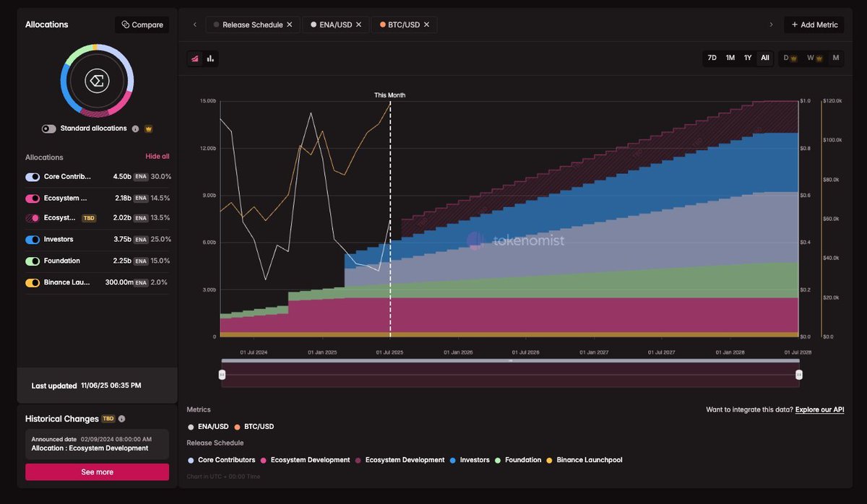Open Allocation : Ecosystem Development change card
This screenshot has width=867, height=504.
(x=97, y=444)
